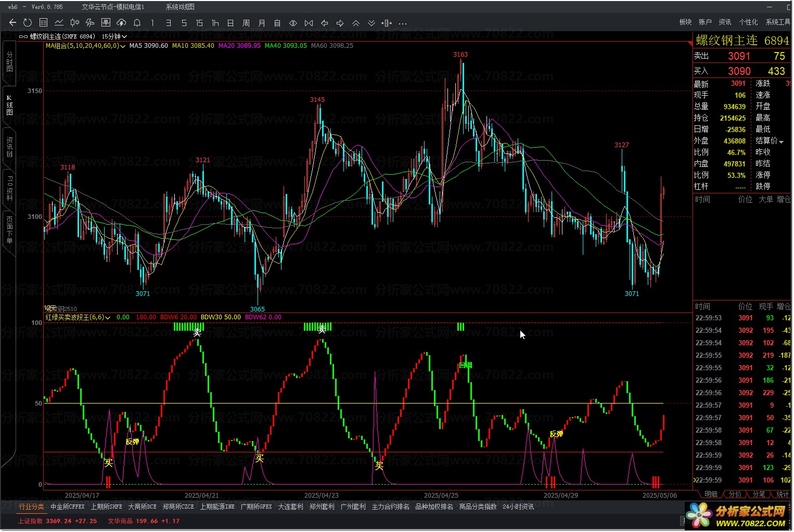The width and height of the screenshot is (794, 532).
Task: Open the F10资料 side tab
Action: click(9, 188)
